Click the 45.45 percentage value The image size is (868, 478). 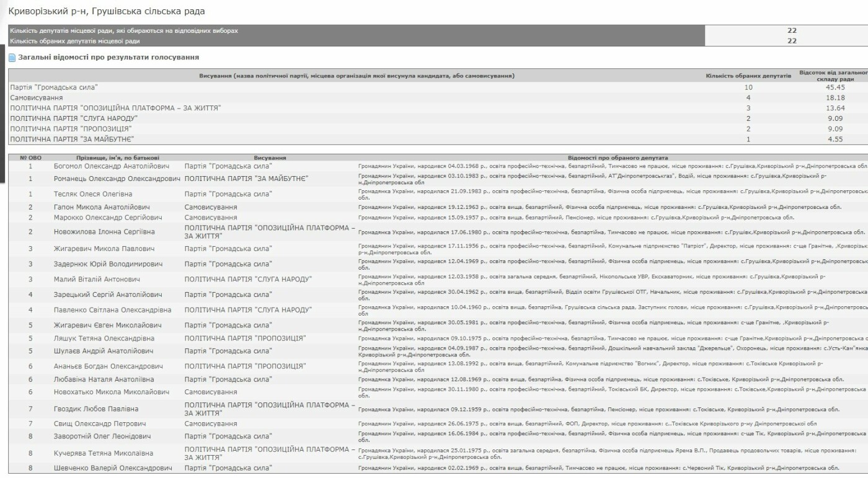(831, 87)
